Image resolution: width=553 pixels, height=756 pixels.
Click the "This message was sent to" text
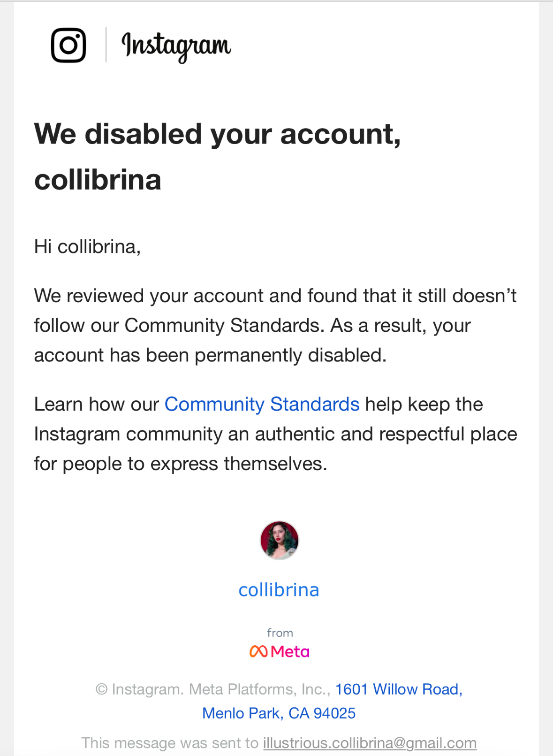169,743
